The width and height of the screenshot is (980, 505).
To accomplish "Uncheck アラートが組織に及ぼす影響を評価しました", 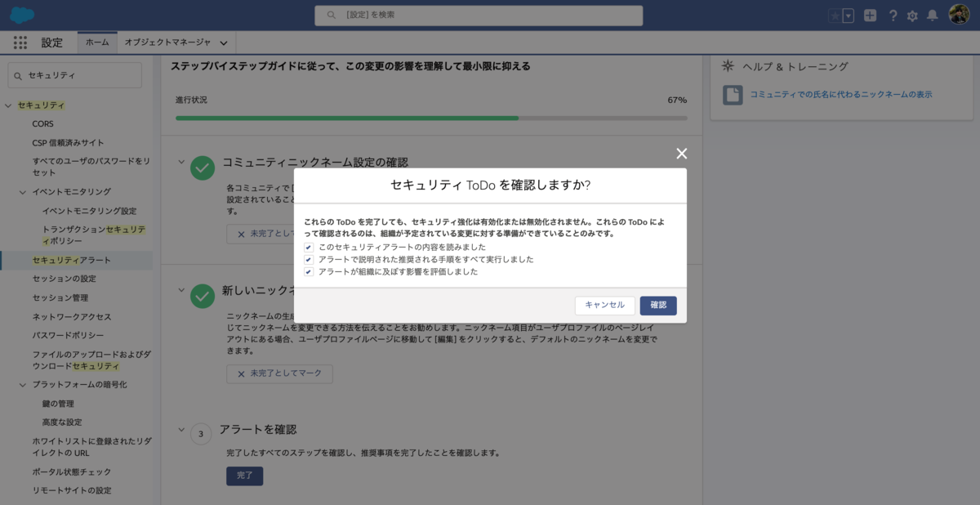I will coord(309,271).
